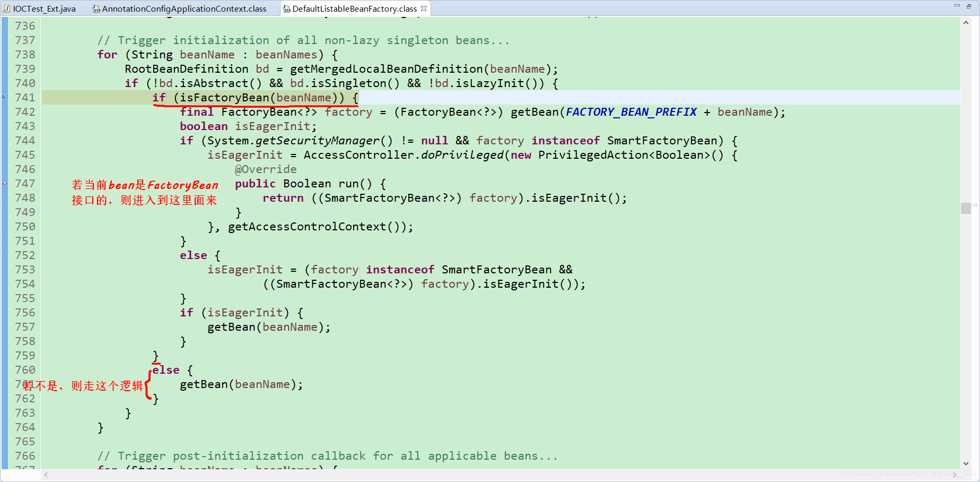
Task: Click 'else' keyword on line 760
Action: click(x=166, y=370)
